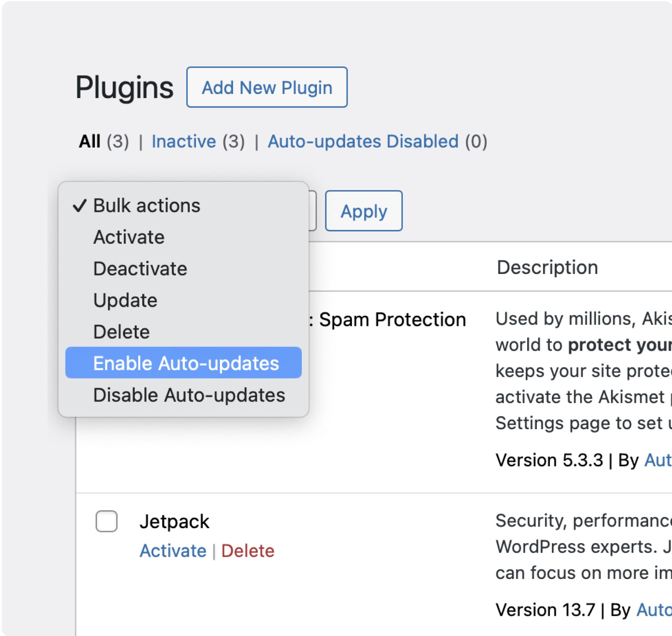The height and width of the screenshot is (636, 672).
Task: Choose Bulk actions option in dropdown
Action: pos(183,206)
